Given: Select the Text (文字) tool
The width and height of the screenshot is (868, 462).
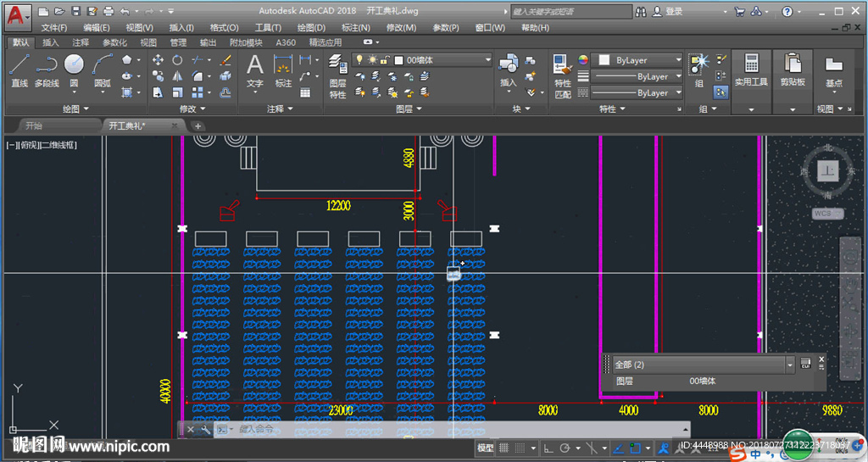Looking at the screenshot, I should pyautogui.click(x=254, y=71).
